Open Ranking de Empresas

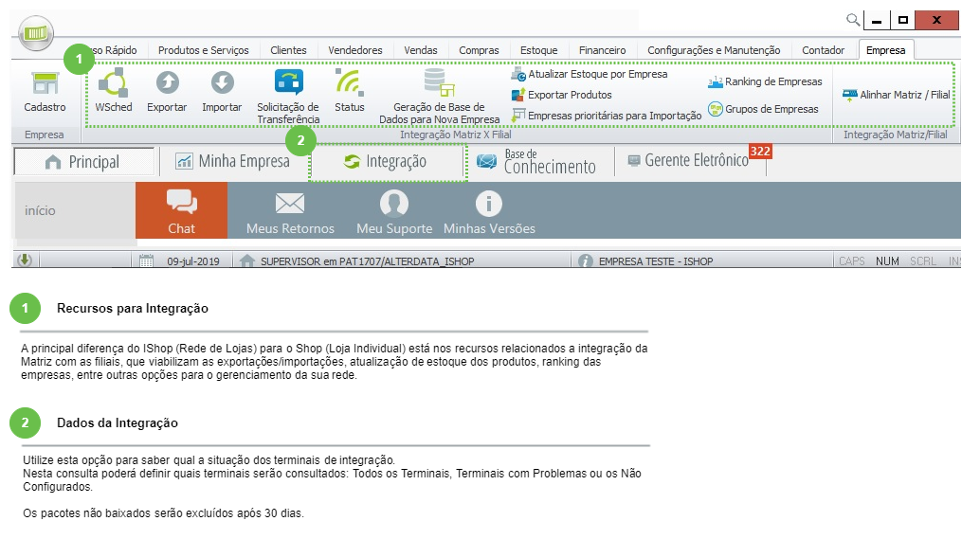pyautogui.click(x=765, y=81)
